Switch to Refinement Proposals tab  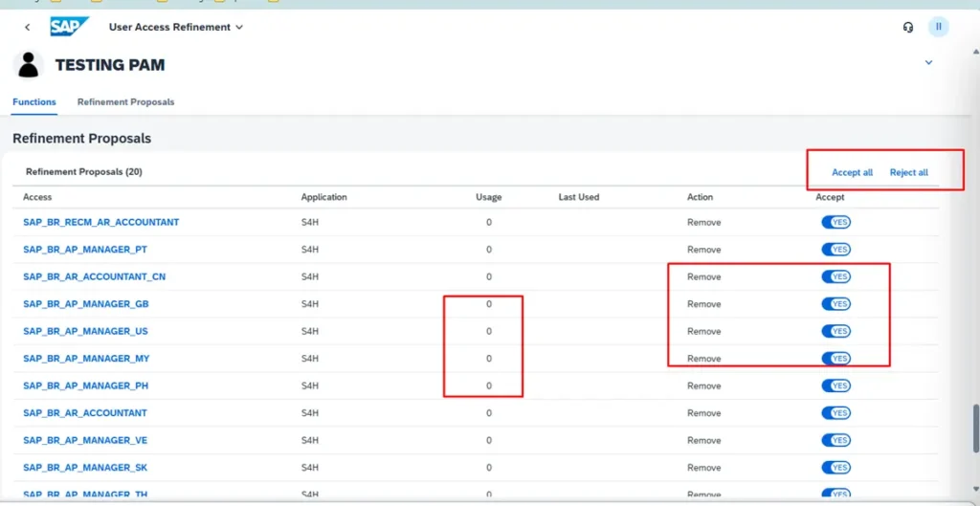(125, 102)
